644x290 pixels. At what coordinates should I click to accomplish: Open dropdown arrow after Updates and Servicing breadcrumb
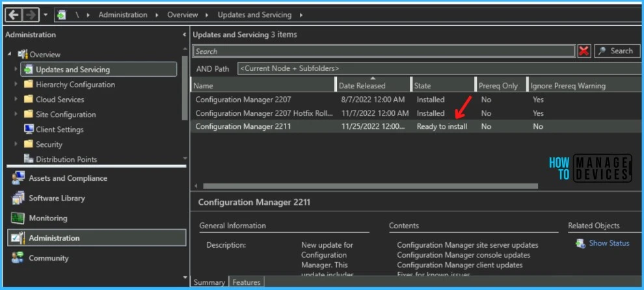301,15
